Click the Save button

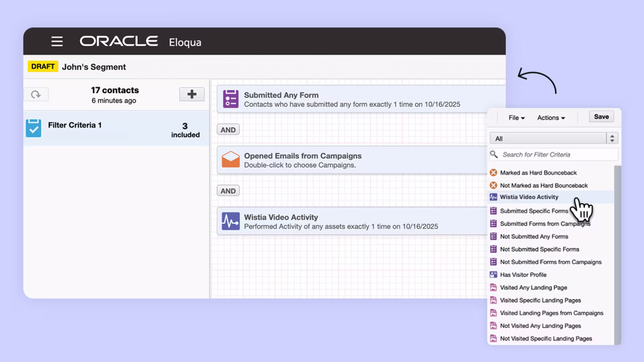point(601,117)
